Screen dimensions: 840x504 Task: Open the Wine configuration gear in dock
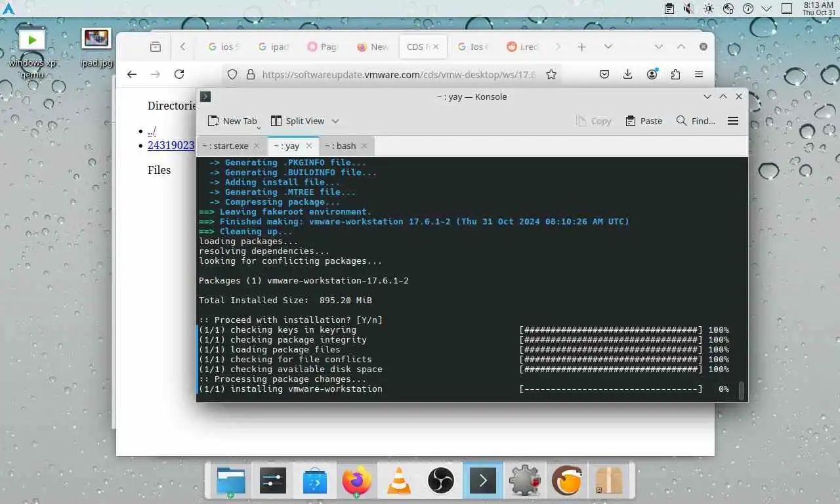525,481
